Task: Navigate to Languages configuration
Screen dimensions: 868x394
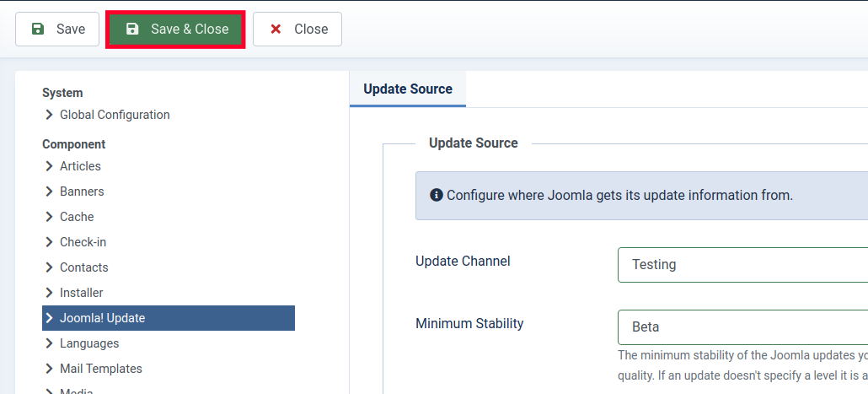Action: tap(88, 343)
